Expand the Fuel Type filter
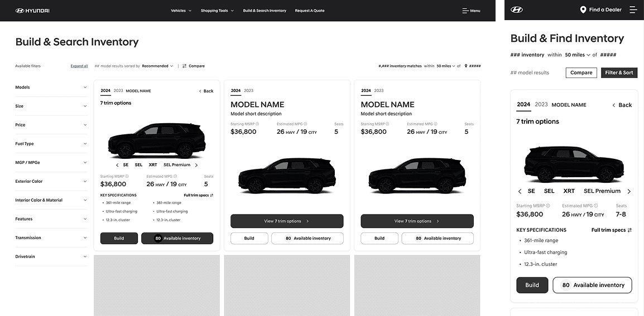Screen dimensions: 644x316 pos(51,144)
